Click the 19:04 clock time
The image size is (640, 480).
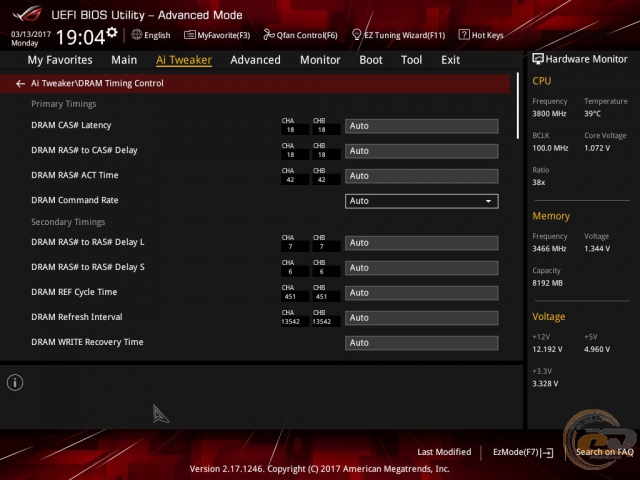pos(80,37)
